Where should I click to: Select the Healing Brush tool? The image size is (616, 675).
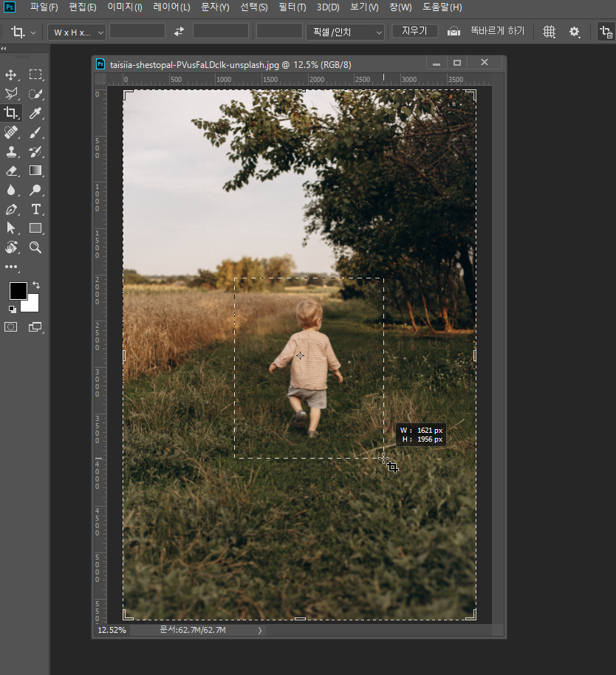tap(11, 132)
